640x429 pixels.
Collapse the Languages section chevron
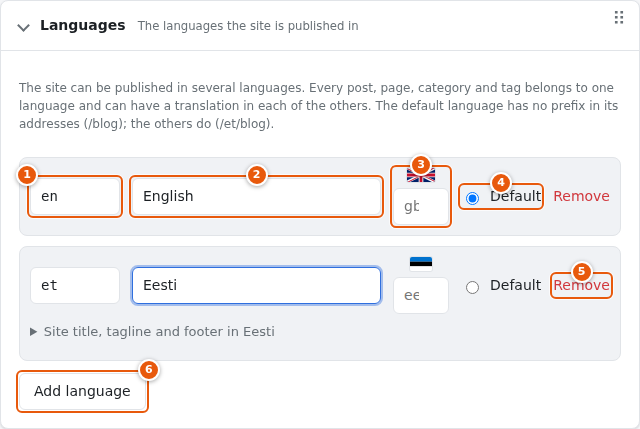point(24,27)
